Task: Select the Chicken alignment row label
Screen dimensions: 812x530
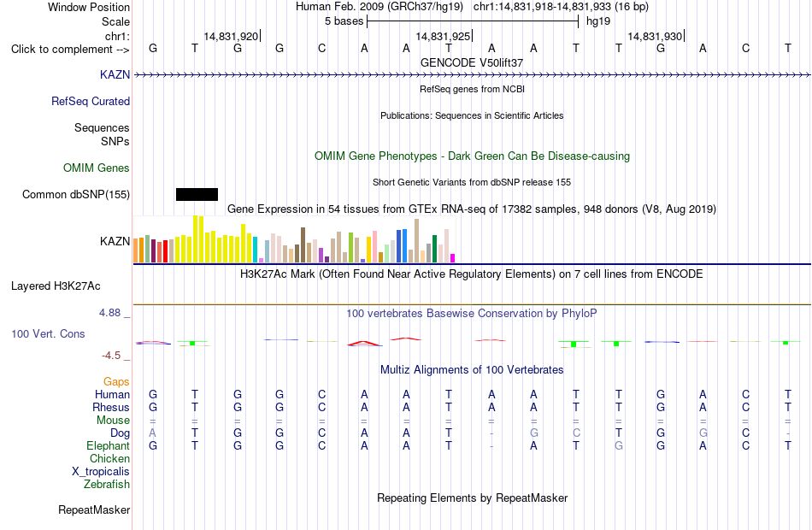Action: 109,458
